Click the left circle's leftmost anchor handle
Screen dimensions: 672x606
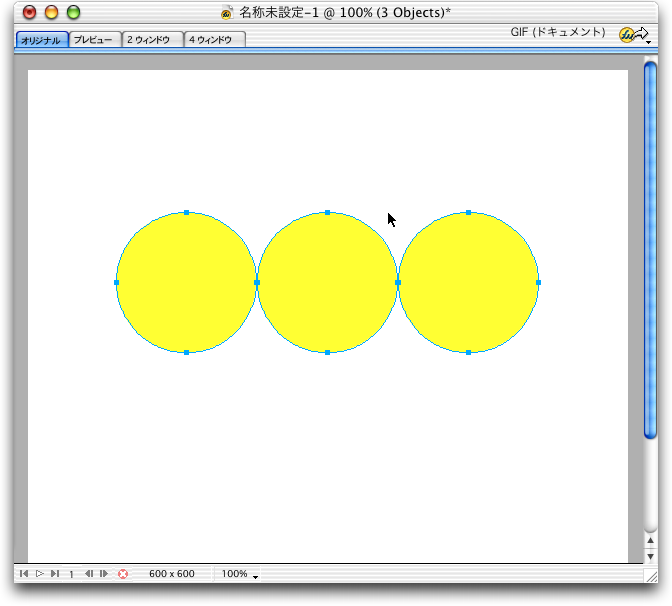click(117, 282)
